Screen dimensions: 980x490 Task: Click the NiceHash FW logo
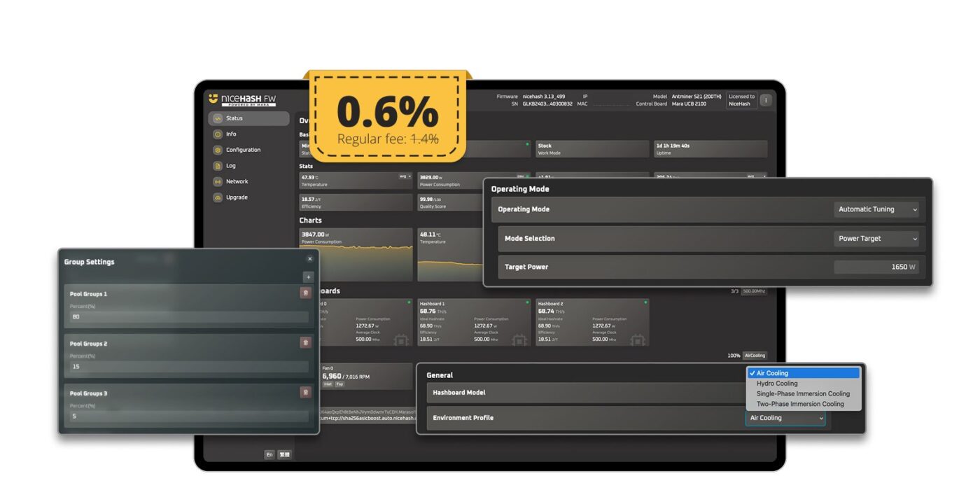241,99
